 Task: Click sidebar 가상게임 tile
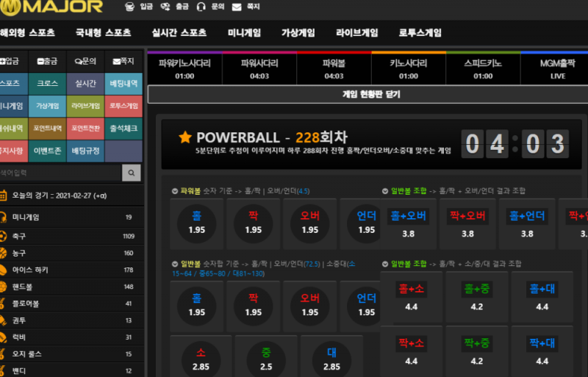[x=48, y=106]
